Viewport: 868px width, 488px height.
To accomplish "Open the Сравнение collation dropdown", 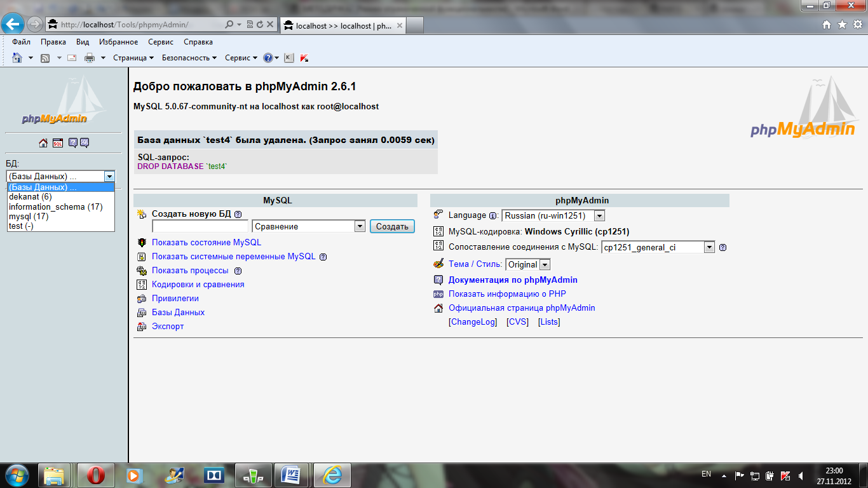I will [309, 226].
